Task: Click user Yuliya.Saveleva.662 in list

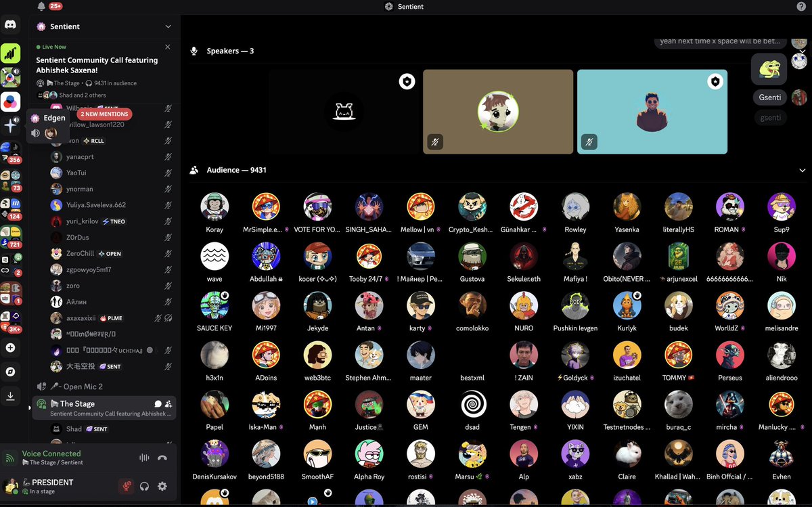Action: tap(96, 205)
